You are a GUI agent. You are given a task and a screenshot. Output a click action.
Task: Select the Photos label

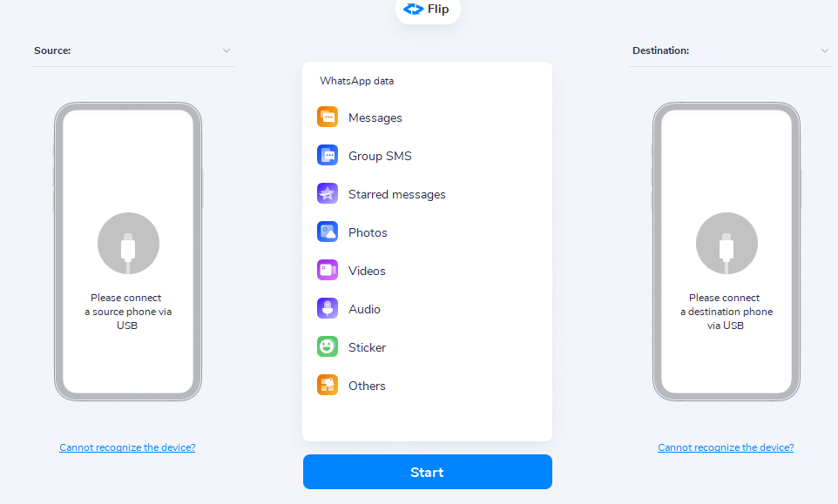coord(368,232)
